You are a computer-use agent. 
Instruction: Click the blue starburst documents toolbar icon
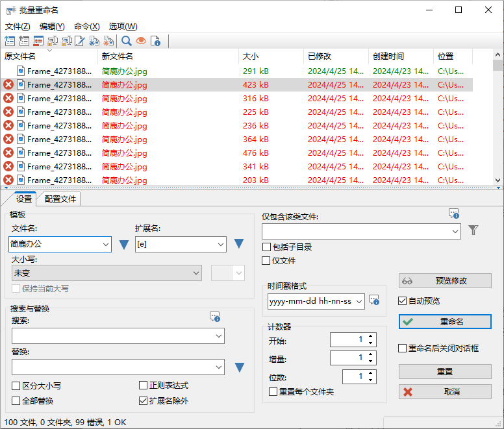tap(94, 41)
